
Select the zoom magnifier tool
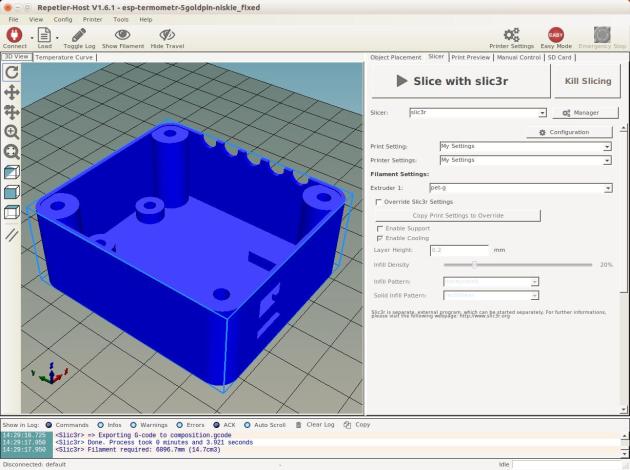pos(12,132)
